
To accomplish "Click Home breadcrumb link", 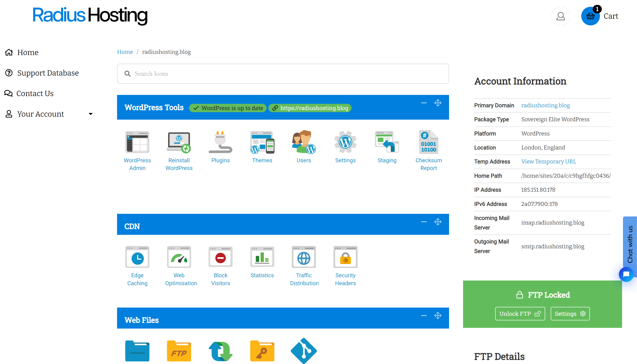I will click(x=125, y=52).
